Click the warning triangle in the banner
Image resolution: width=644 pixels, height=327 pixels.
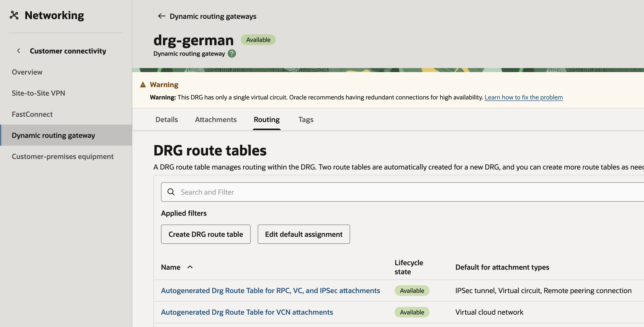[143, 84]
